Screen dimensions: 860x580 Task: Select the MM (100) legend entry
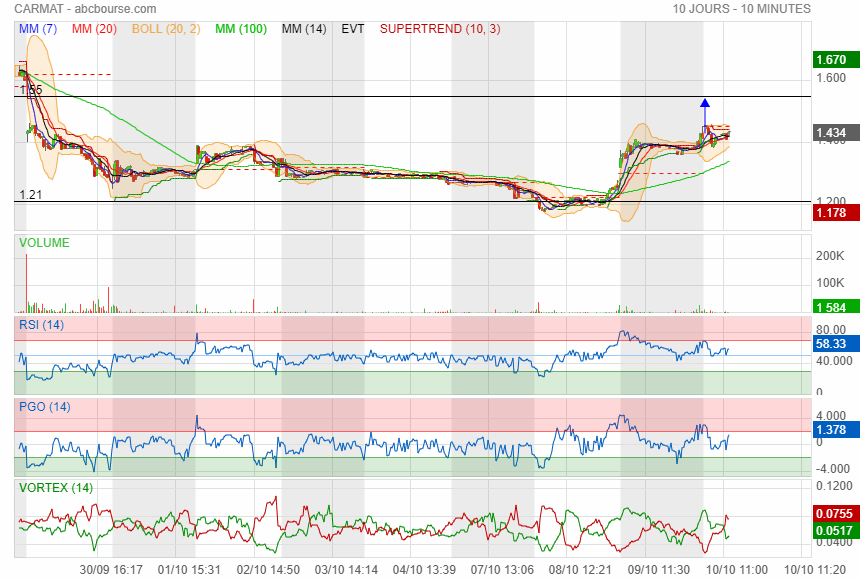tap(241, 29)
